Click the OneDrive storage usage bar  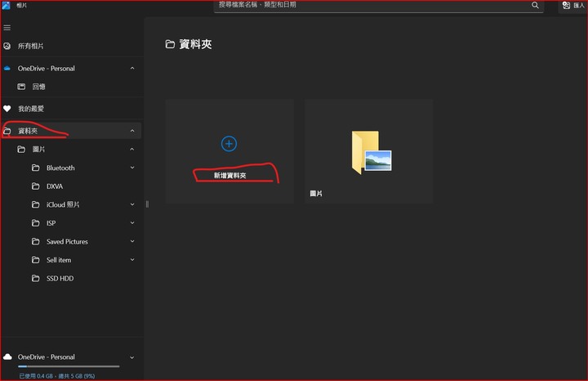point(69,366)
